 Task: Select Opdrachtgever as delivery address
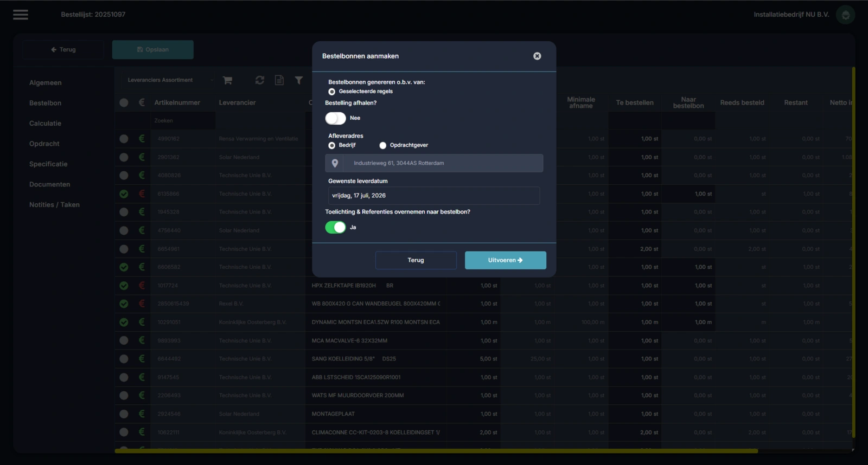click(382, 145)
